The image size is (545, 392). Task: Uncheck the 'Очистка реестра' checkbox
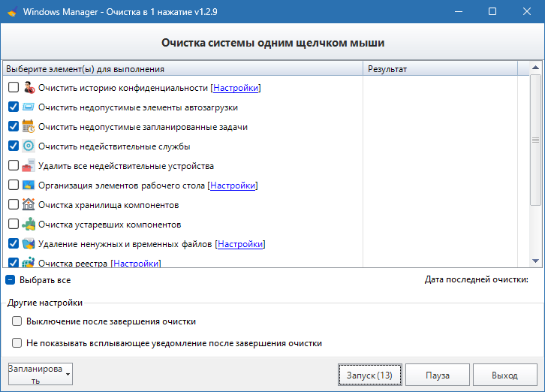coord(14,262)
